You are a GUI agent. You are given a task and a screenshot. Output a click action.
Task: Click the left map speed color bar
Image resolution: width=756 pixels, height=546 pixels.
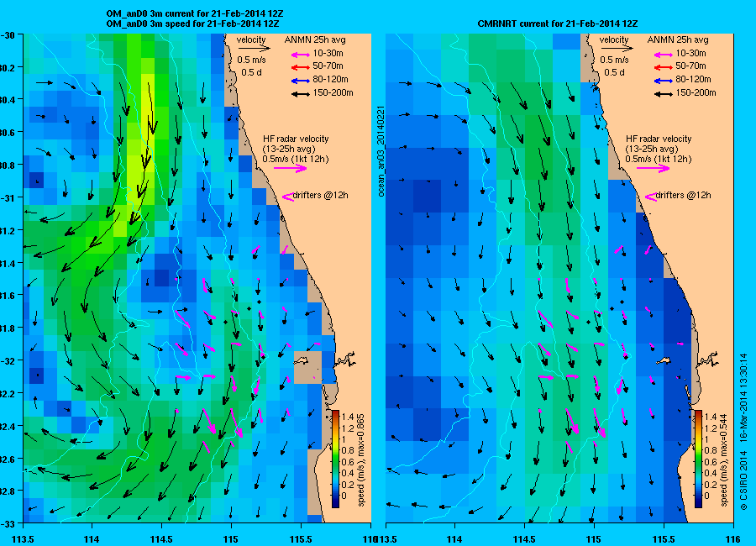click(335, 459)
